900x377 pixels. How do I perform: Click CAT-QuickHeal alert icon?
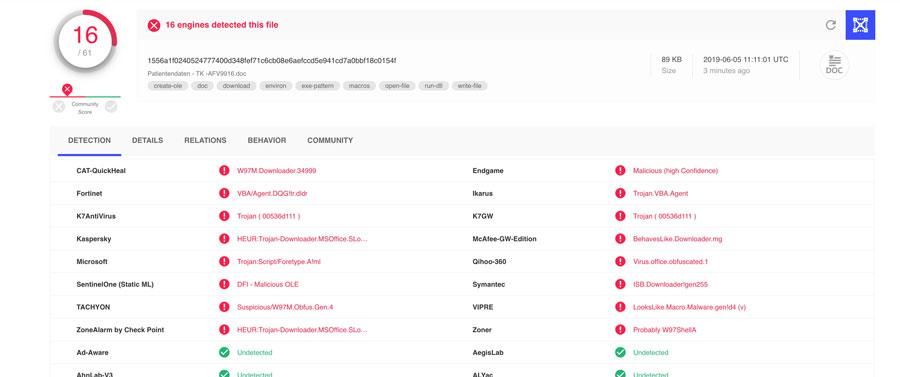point(224,170)
